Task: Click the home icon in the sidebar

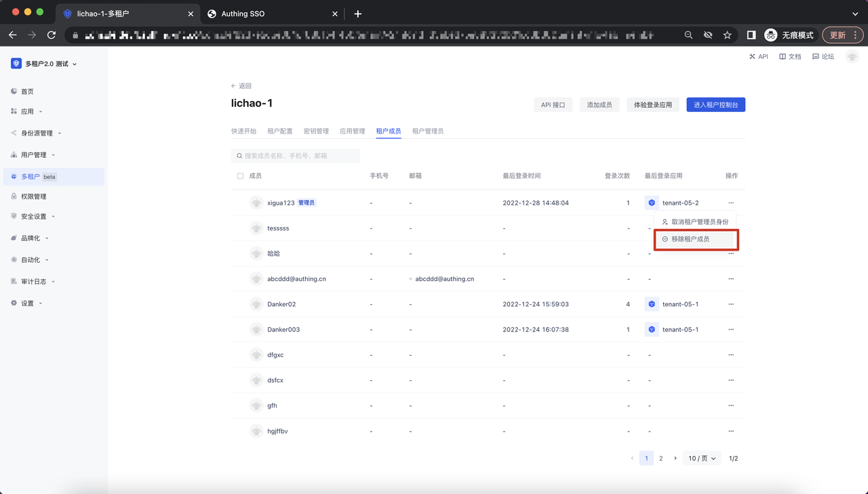Action: tap(14, 91)
